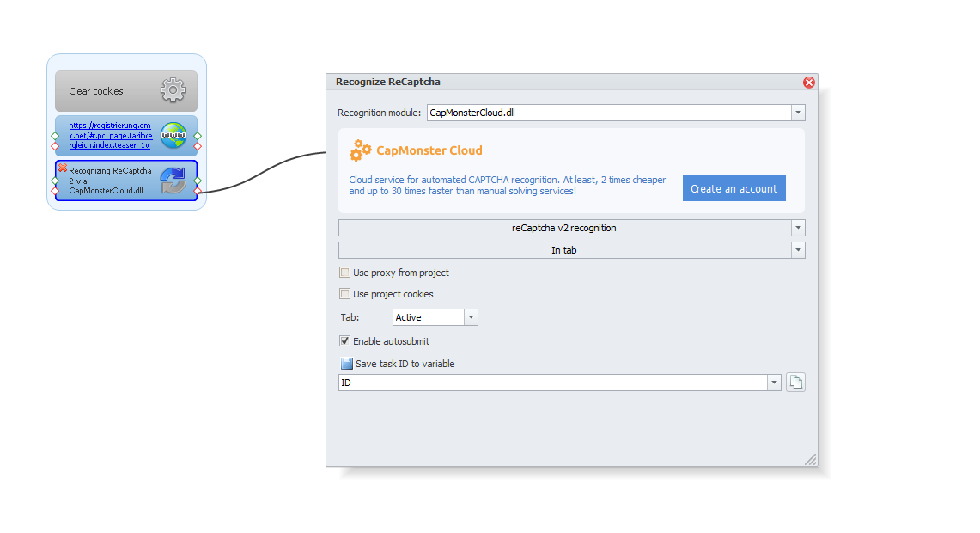Click green output connector of ReCaptcha block

click(x=198, y=181)
